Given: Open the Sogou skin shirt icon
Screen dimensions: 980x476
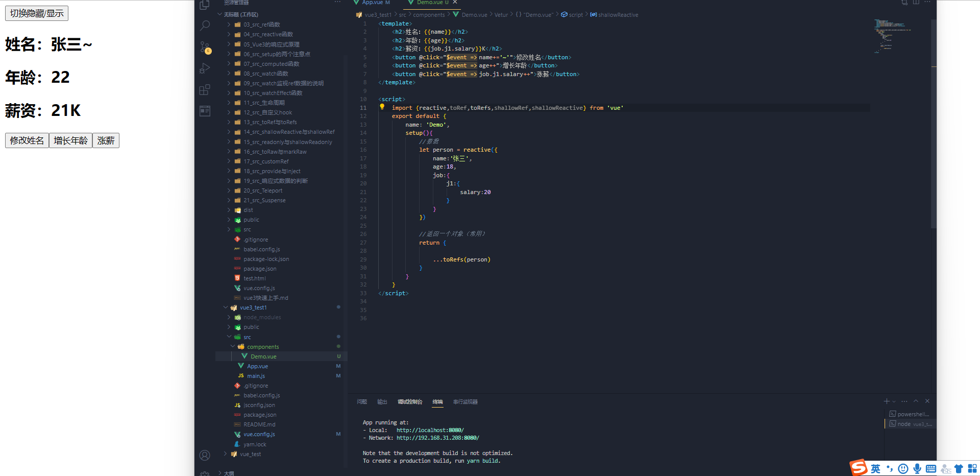Looking at the screenshot, I should [x=959, y=469].
